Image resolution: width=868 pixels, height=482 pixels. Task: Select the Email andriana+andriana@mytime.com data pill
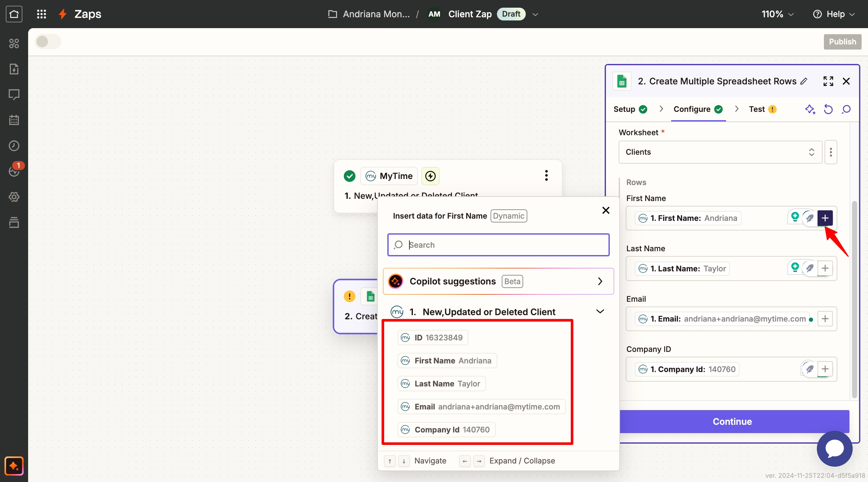pyautogui.click(x=481, y=407)
